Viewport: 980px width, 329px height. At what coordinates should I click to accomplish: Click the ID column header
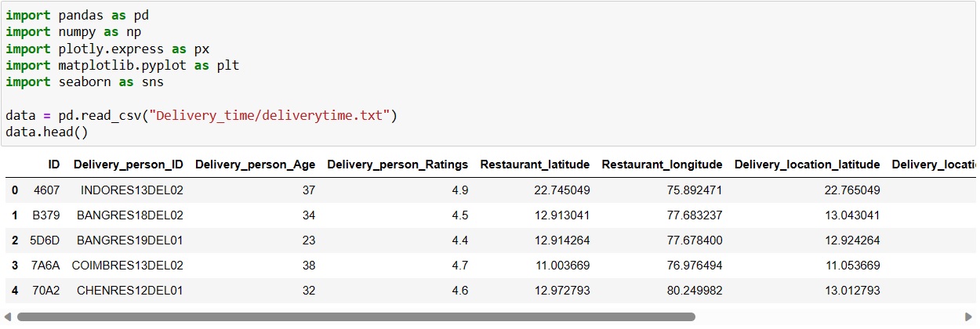[53, 164]
